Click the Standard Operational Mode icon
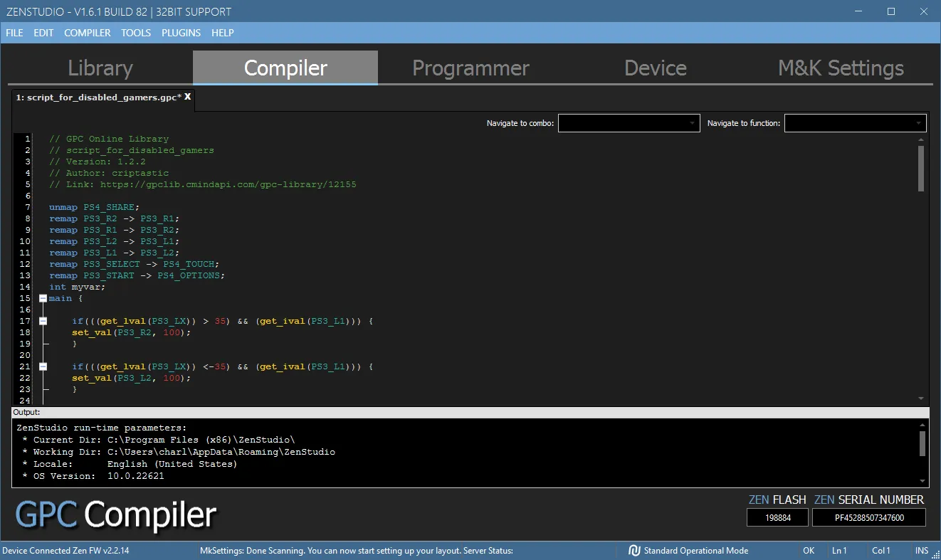The height and width of the screenshot is (560, 941). tap(634, 550)
